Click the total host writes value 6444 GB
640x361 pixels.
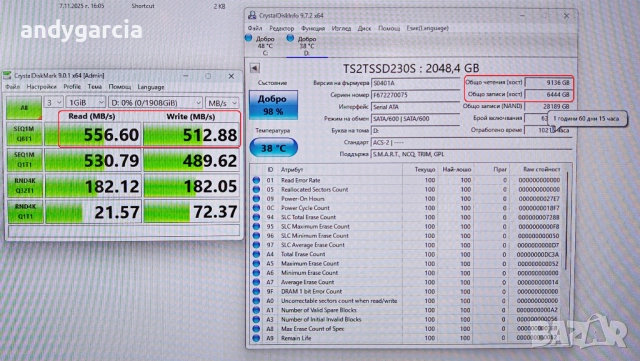[548, 94]
